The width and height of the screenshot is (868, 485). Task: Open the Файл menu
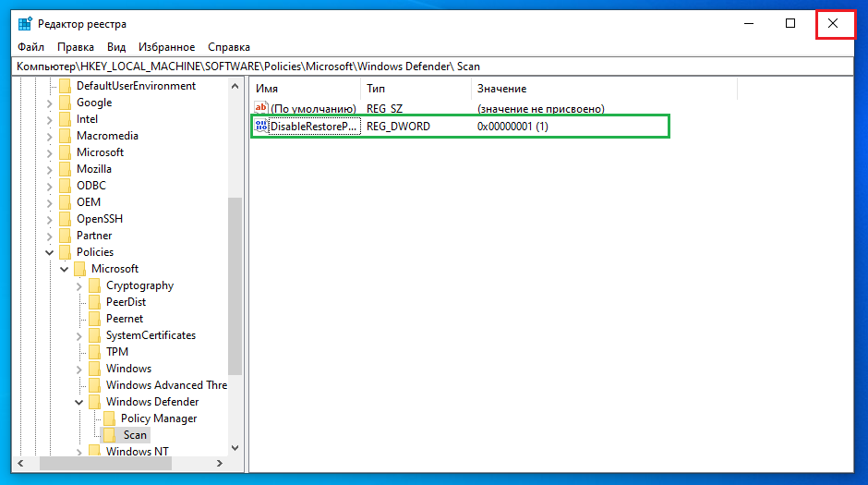[x=30, y=47]
